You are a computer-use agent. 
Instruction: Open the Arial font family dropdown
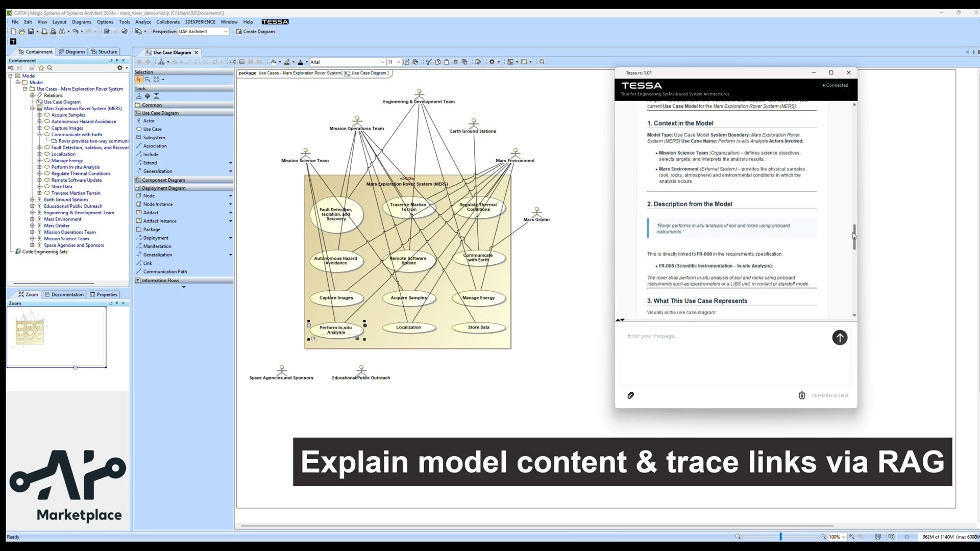pos(383,62)
